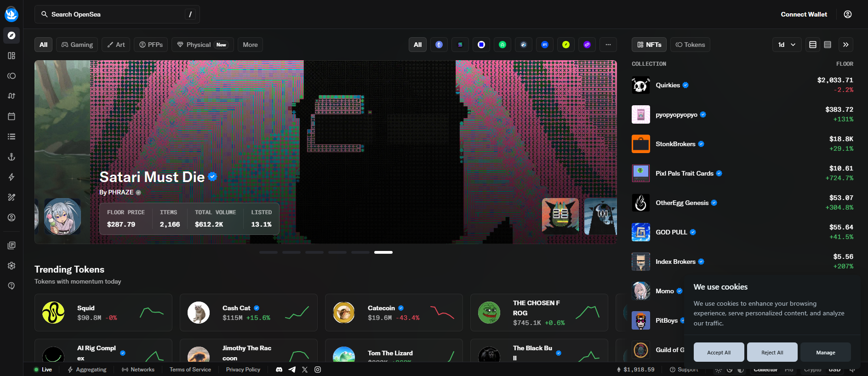Select the first carousel slide indicator
Image resolution: width=868 pixels, height=376 pixels.
[268, 252]
